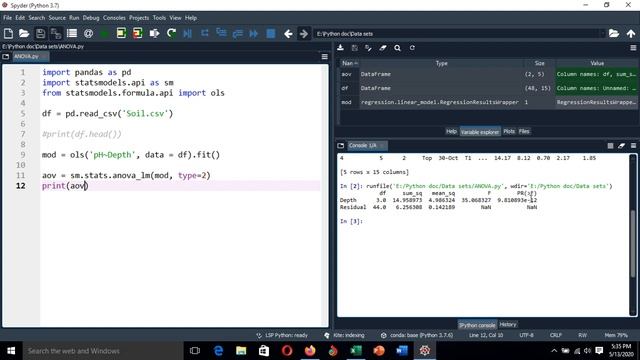This screenshot has width=640, height=360.
Task: Open console pane options hamburger menu
Action: click(x=633, y=146)
